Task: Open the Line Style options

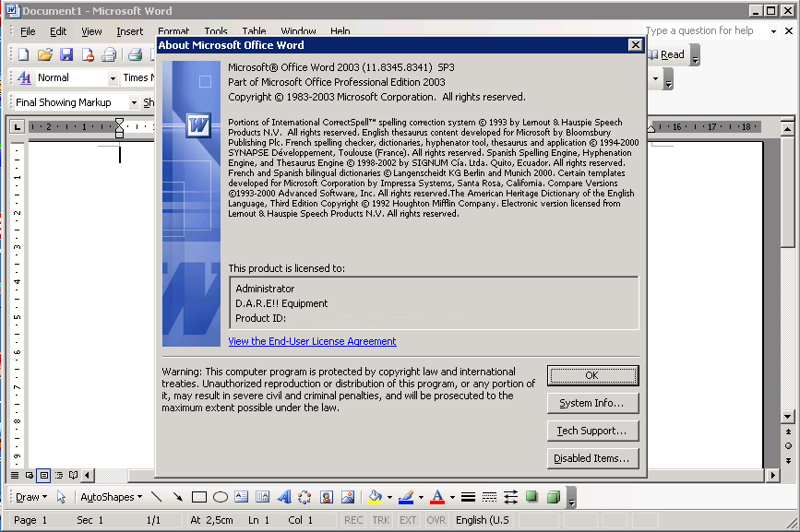Action: [468, 497]
